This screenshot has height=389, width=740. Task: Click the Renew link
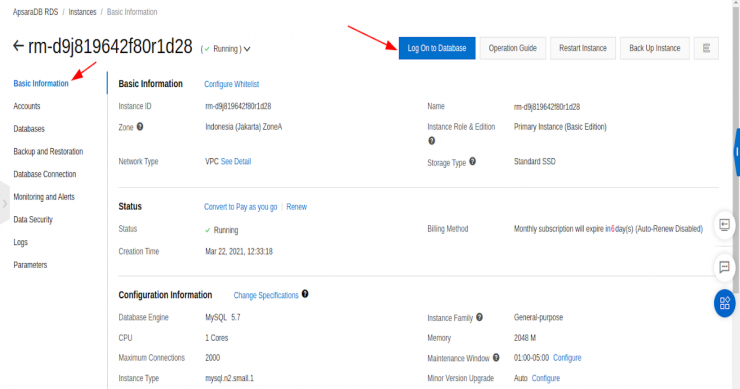296,207
